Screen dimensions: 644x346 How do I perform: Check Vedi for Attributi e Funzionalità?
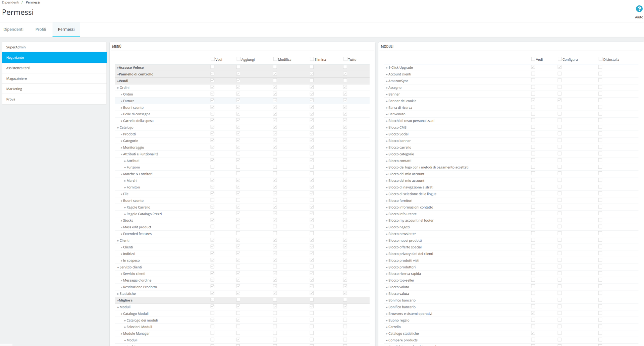point(212,154)
